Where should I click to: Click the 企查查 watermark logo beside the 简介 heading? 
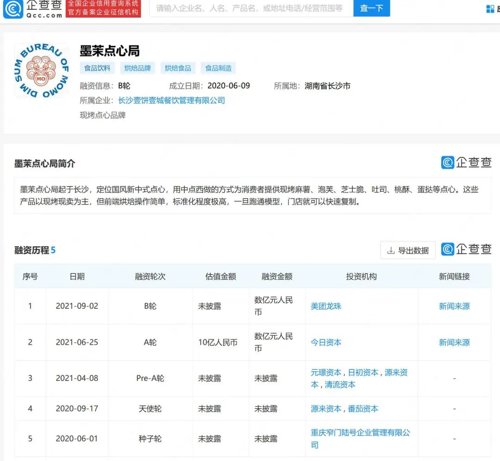click(466, 163)
